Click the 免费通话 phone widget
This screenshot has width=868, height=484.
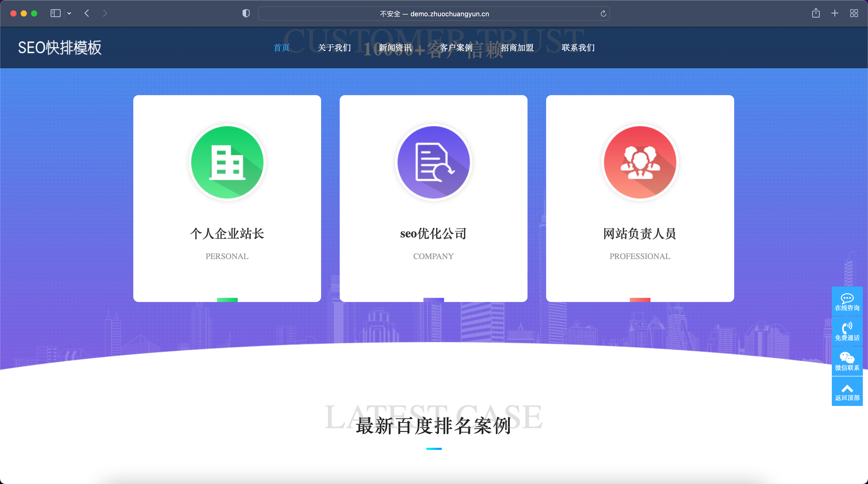click(x=847, y=331)
